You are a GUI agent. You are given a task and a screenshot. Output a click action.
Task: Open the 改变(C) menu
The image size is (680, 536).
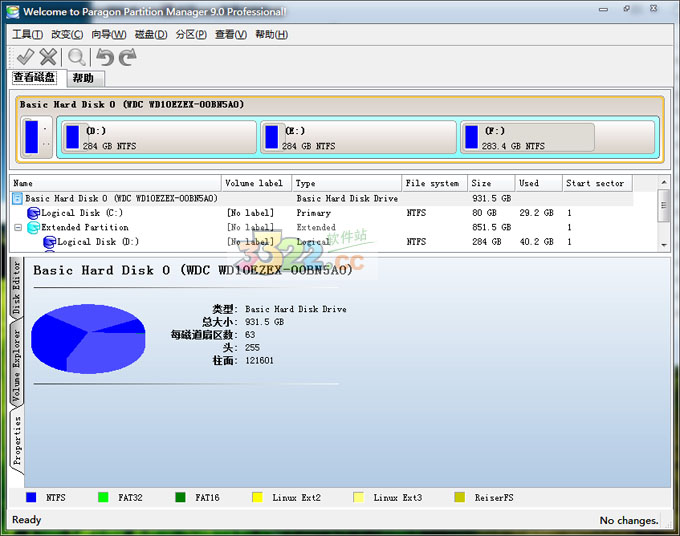click(67, 34)
